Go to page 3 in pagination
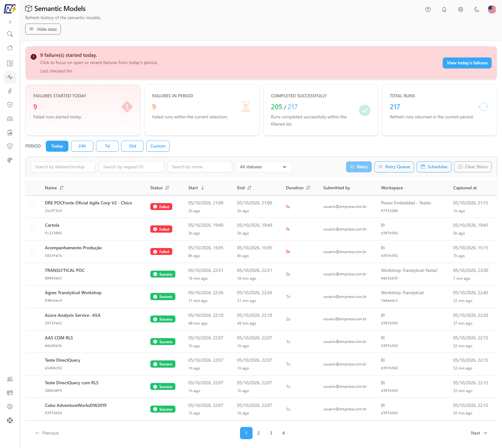The image size is (502, 448). tap(271, 433)
